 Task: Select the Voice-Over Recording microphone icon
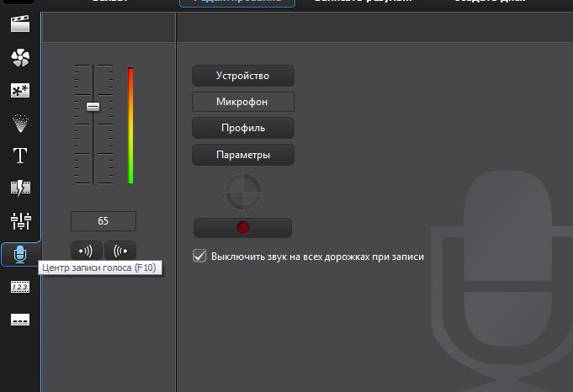(20, 253)
